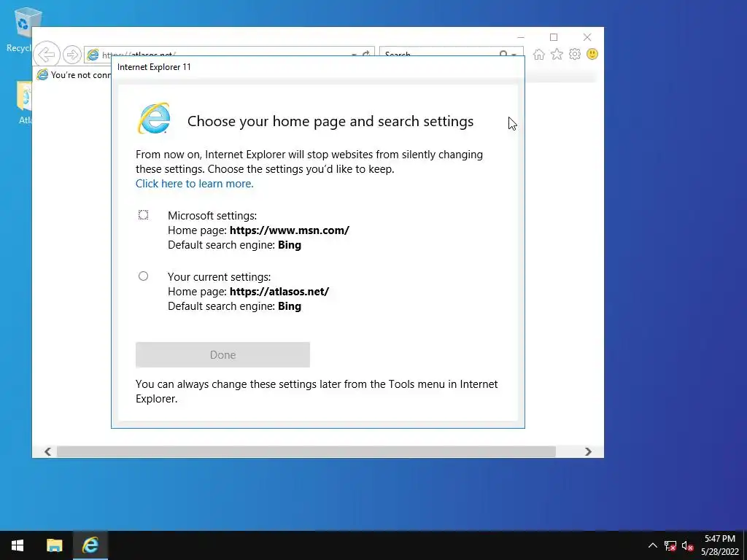
Task: Go back with the browser Back arrow
Action: pyautogui.click(x=47, y=54)
